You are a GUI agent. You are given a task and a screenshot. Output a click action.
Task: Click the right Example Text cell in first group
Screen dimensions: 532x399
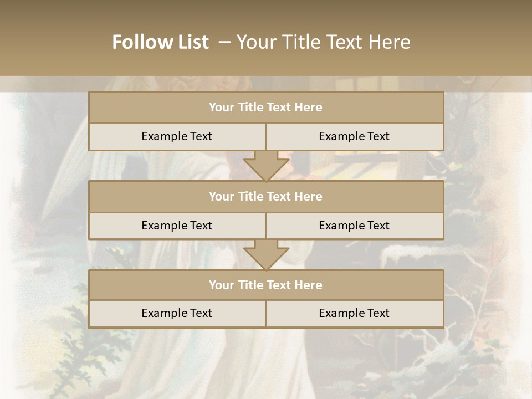click(354, 136)
